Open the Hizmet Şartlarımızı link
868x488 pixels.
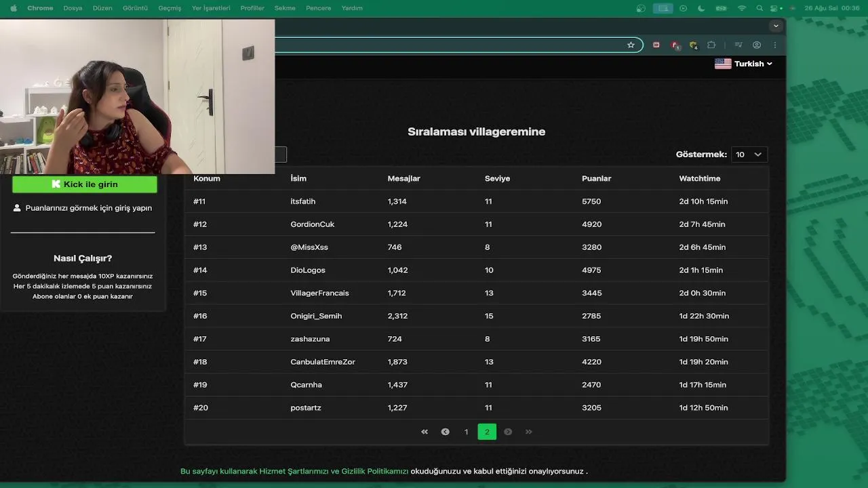(294, 471)
